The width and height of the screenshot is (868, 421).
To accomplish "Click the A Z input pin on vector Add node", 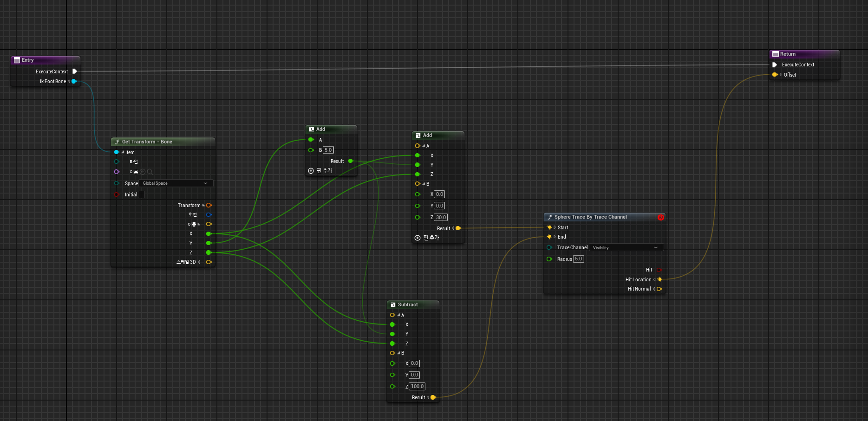I will click(418, 175).
